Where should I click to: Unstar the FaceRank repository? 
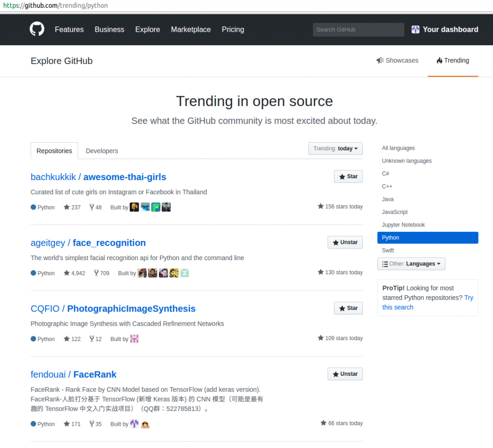(x=345, y=374)
